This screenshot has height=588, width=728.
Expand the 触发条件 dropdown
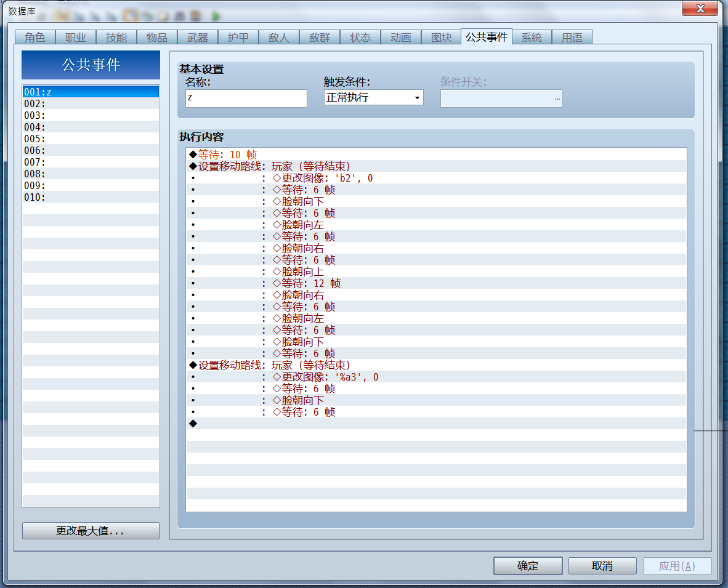click(373, 97)
